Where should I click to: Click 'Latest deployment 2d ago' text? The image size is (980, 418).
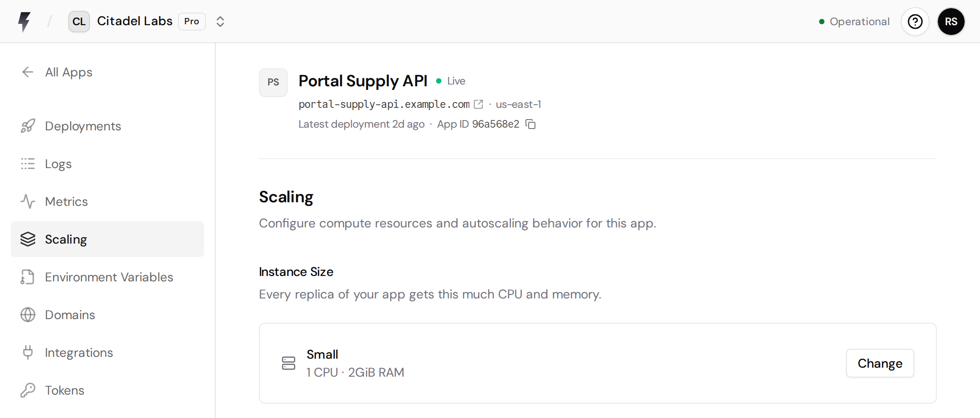click(361, 124)
